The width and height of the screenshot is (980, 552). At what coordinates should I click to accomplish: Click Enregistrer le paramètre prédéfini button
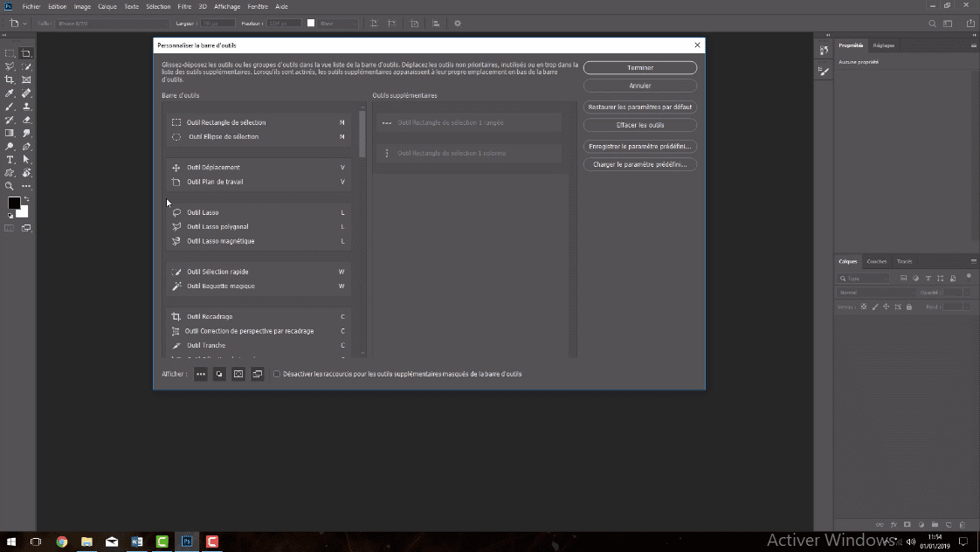pyautogui.click(x=640, y=146)
